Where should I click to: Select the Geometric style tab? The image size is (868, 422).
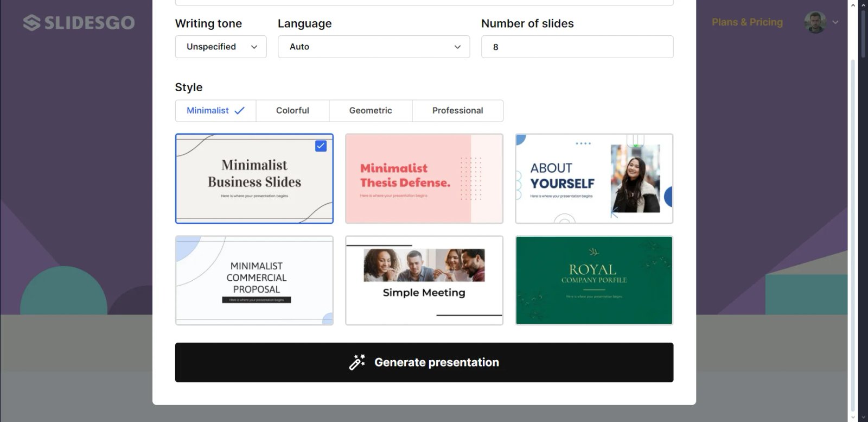click(371, 111)
